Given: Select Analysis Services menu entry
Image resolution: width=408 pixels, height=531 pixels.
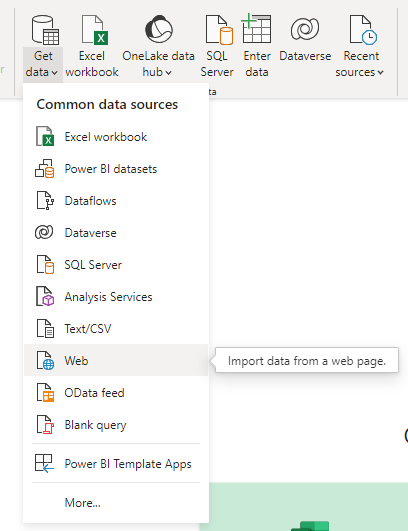Looking at the screenshot, I should 116,297.
